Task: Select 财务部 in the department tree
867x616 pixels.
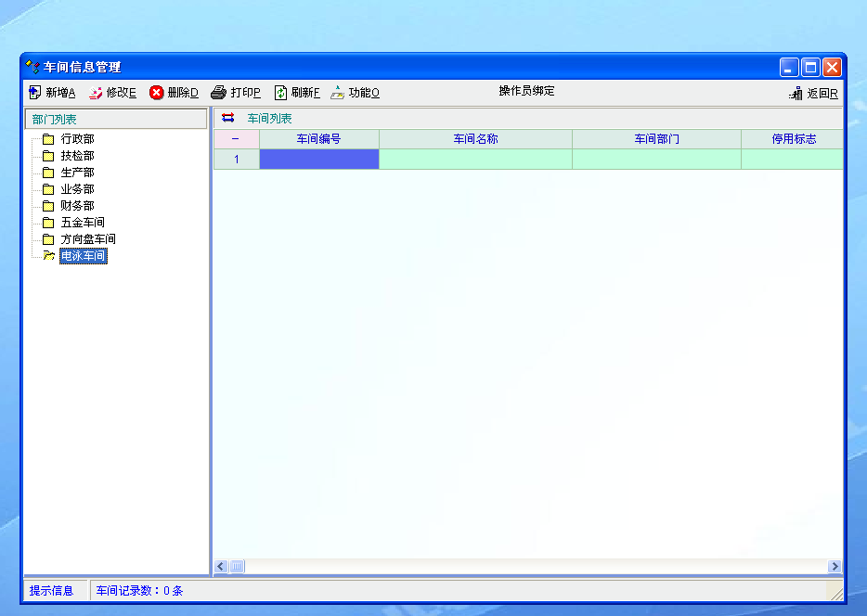Action: pos(77,206)
